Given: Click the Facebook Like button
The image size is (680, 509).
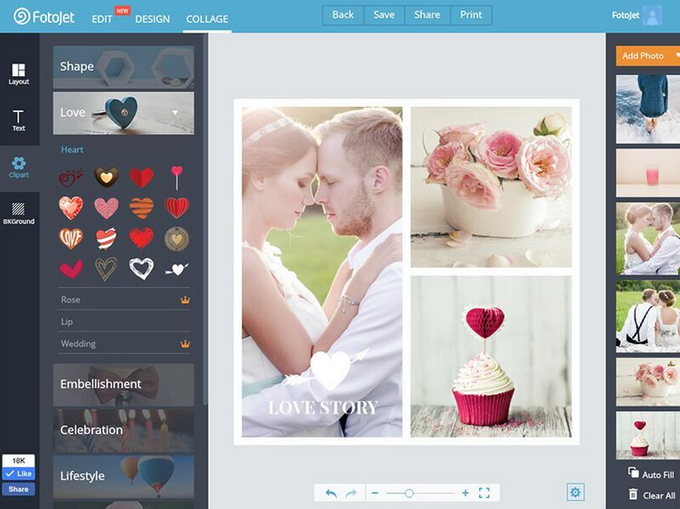Looking at the screenshot, I should [18, 474].
